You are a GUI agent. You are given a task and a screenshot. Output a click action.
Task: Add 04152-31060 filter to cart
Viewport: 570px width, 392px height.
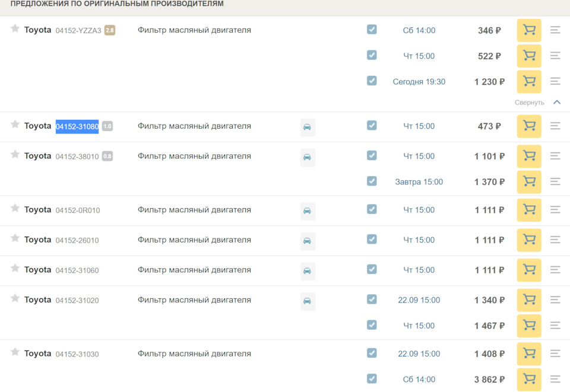click(x=529, y=270)
